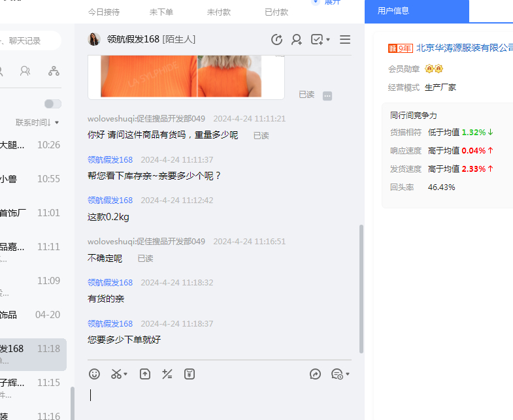The image size is (513, 420).
Task: Click the contacts group icon in sidebar
Action: (x=25, y=71)
